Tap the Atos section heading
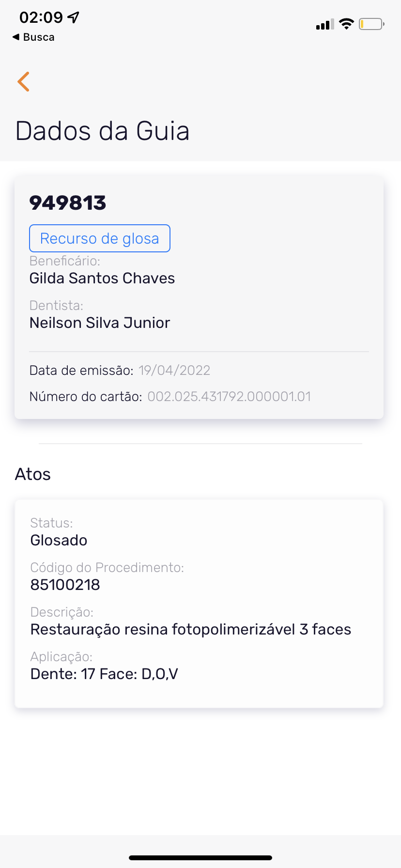This screenshot has width=401, height=868. pyautogui.click(x=33, y=474)
